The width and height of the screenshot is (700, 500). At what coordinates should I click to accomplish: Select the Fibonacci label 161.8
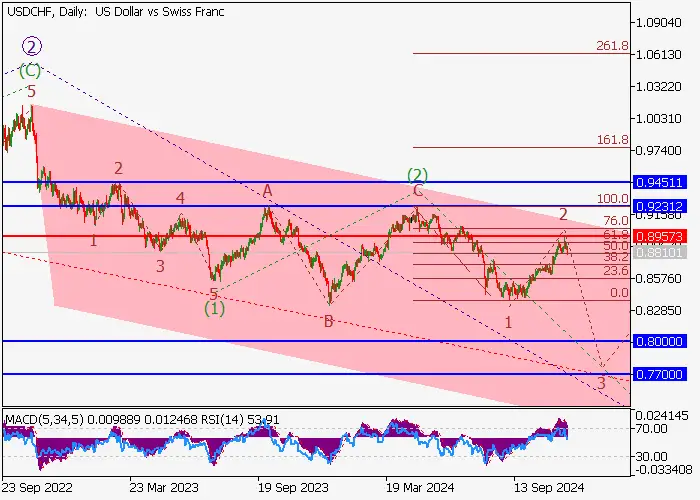[612, 140]
